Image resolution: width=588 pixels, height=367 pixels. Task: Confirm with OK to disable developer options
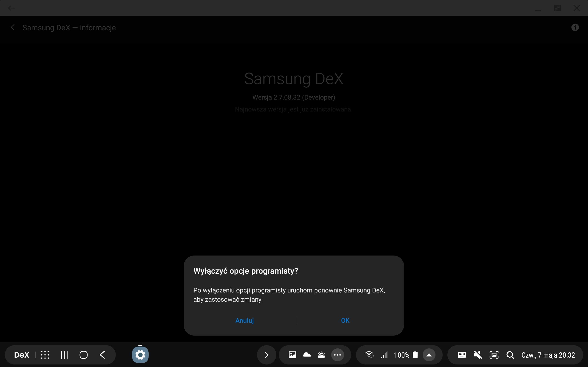click(345, 320)
